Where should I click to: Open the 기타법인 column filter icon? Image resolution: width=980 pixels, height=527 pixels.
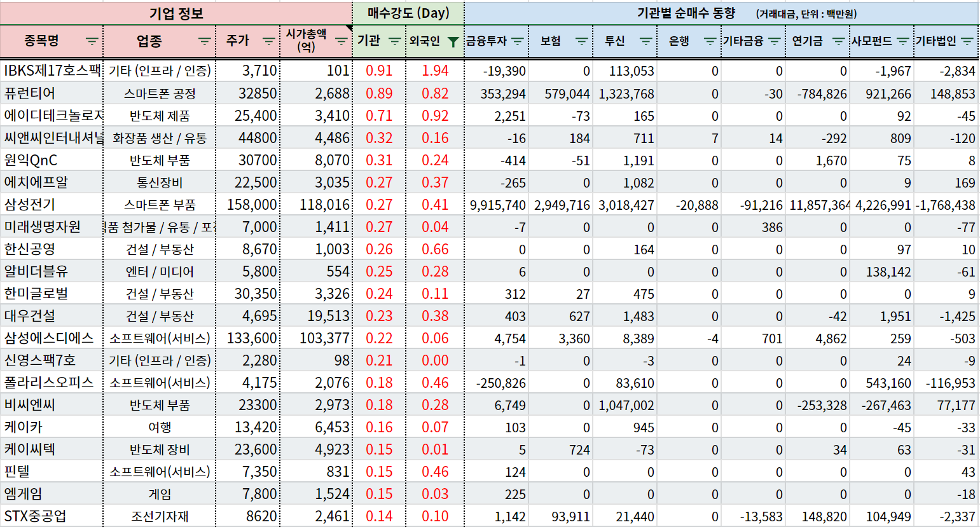(968, 41)
